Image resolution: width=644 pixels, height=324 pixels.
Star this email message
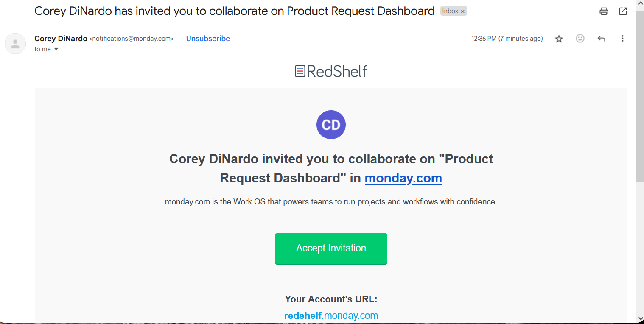[x=559, y=39]
